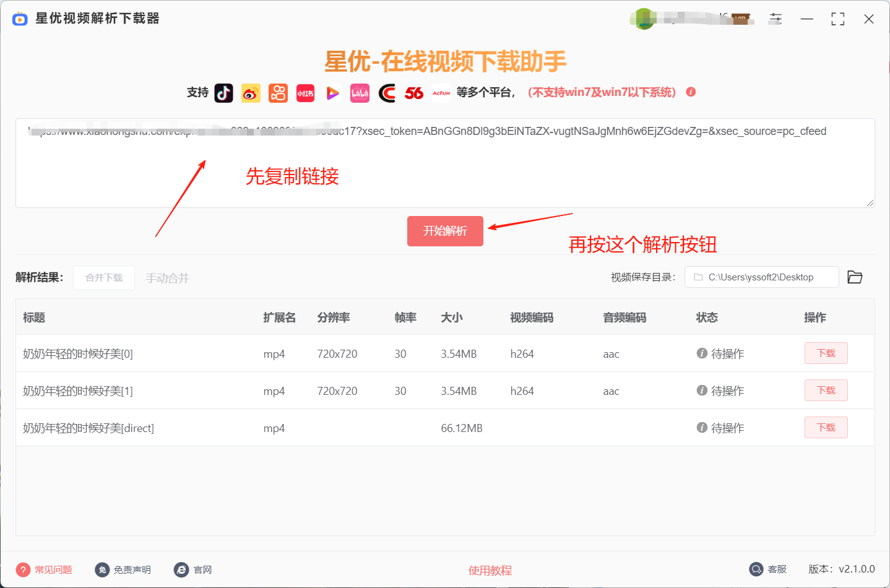
Task: Click status info icon in row [1]
Action: point(702,391)
